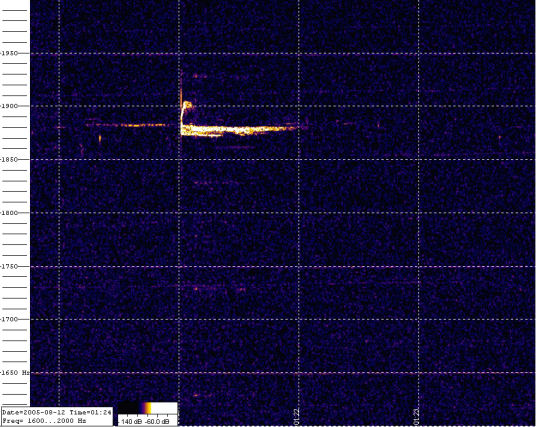Click the small bright blob at 1900 Hz
The image size is (536, 427).
point(187,104)
